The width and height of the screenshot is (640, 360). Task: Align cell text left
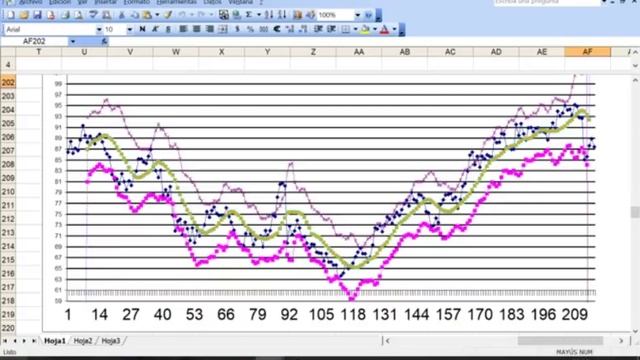[183, 29]
